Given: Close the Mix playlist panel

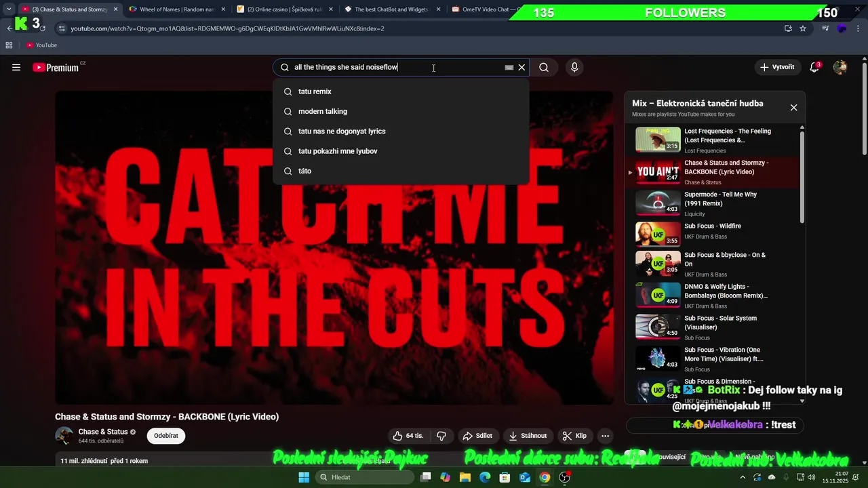Looking at the screenshot, I should [x=793, y=108].
